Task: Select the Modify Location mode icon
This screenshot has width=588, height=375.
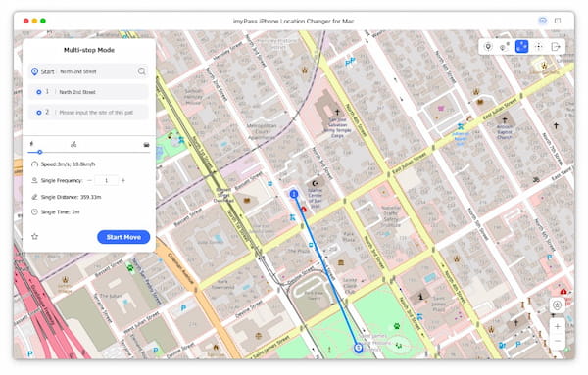Action: coord(488,47)
